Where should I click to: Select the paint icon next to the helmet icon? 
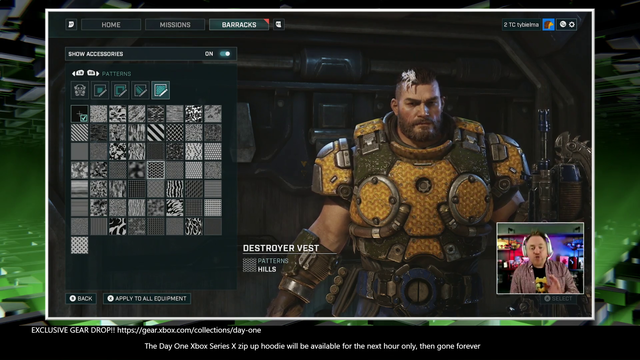click(100, 90)
